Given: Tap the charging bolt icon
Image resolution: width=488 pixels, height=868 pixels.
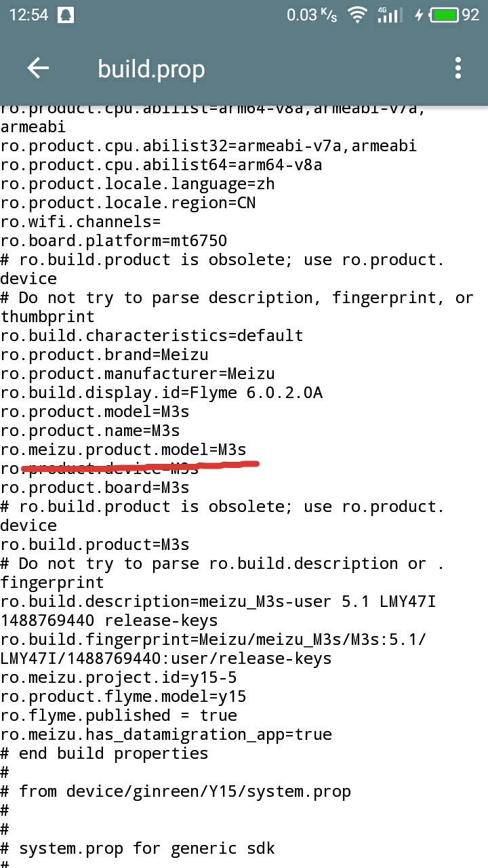Looking at the screenshot, I should tap(419, 15).
